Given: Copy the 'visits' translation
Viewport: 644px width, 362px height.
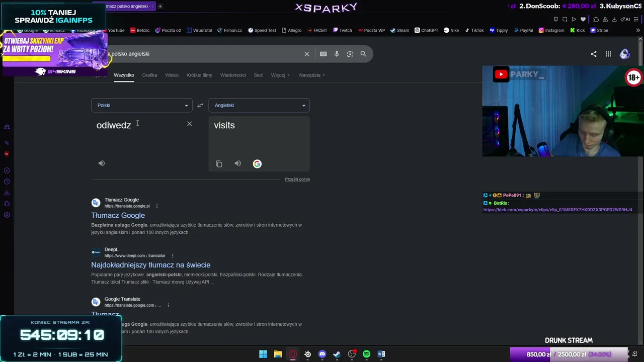Looking at the screenshot, I should (219, 164).
